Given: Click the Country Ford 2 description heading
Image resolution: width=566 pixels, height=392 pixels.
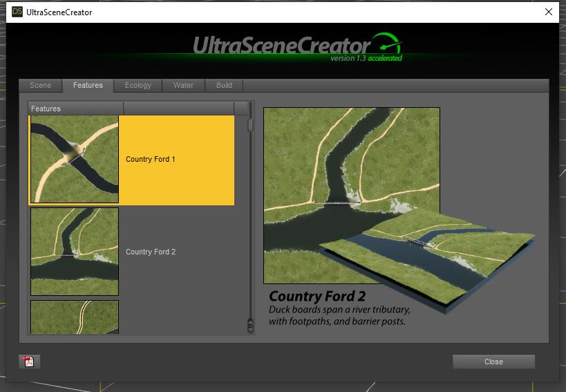Looking at the screenshot, I should point(317,297).
